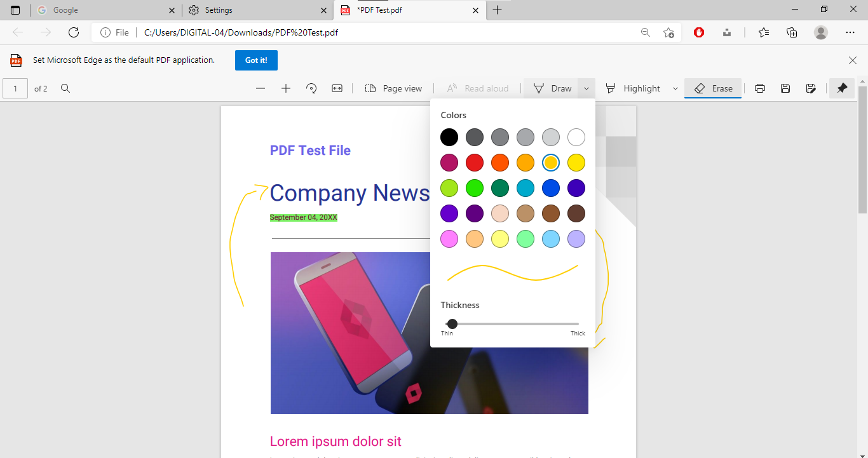Image resolution: width=868 pixels, height=458 pixels.
Task: Click the Save as icon
Action: 811,88
